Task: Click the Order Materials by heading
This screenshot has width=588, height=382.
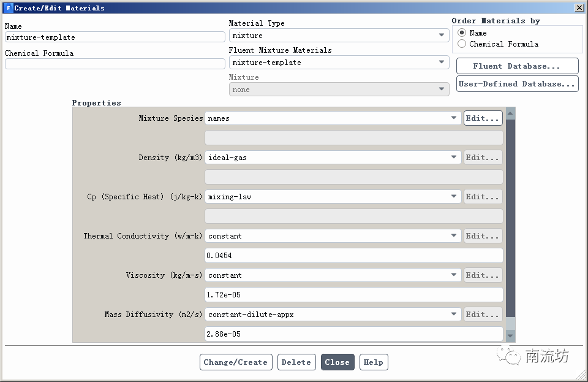Action: click(x=496, y=21)
